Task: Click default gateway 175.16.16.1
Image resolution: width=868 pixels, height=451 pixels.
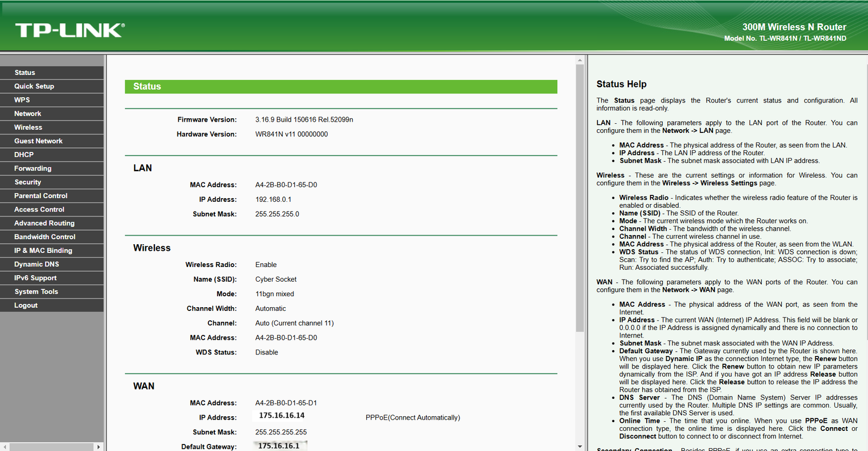Action: [279, 446]
